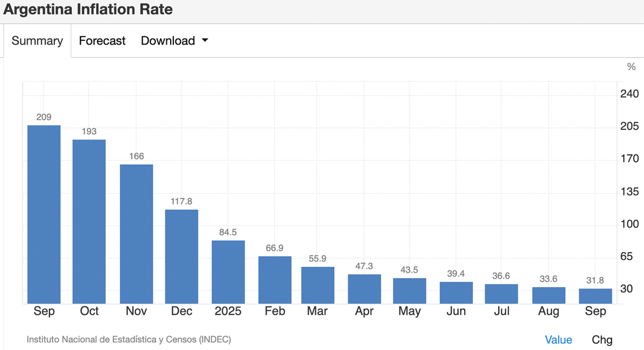Select the Value view toggle
The image size is (644, 350).
pos(558,340)
